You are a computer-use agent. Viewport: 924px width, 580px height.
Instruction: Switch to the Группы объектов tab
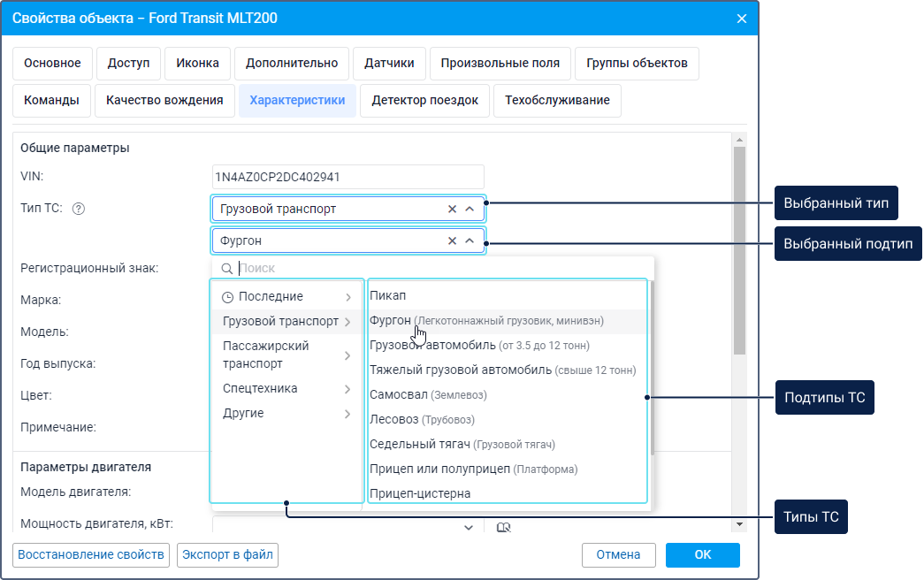[637, 63]
